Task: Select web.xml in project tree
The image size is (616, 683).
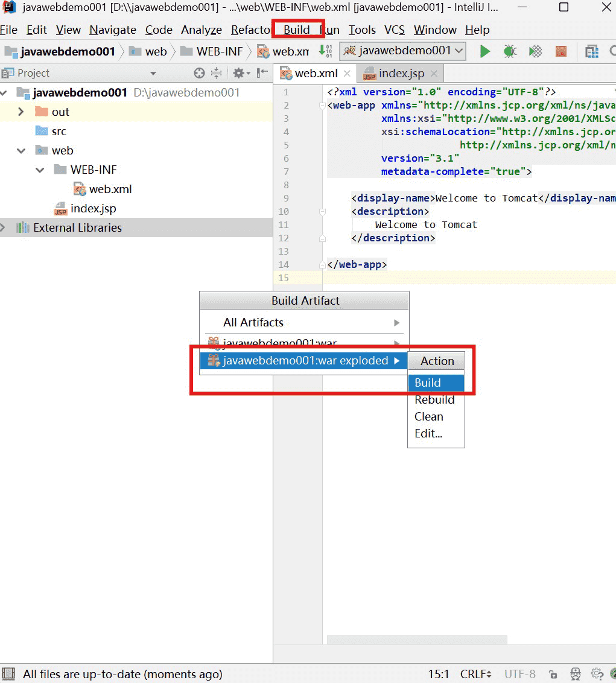Action: pyautogui.click(x=110, y=189)
